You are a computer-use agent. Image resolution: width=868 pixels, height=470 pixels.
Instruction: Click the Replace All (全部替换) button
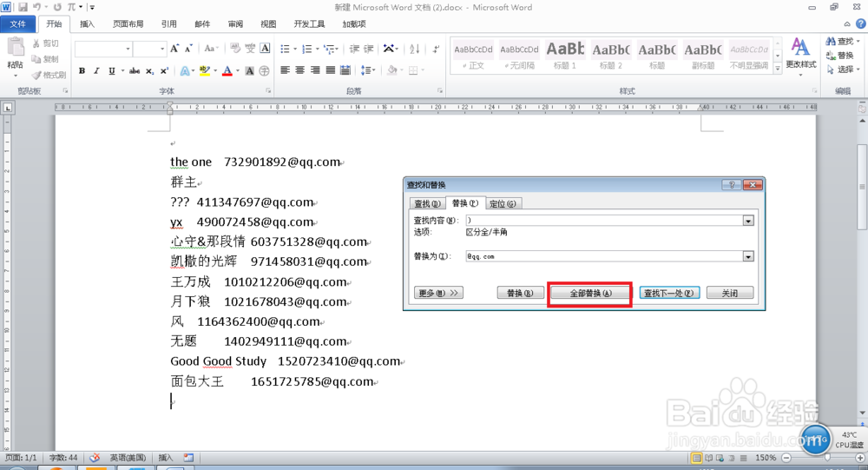point(590,293)
